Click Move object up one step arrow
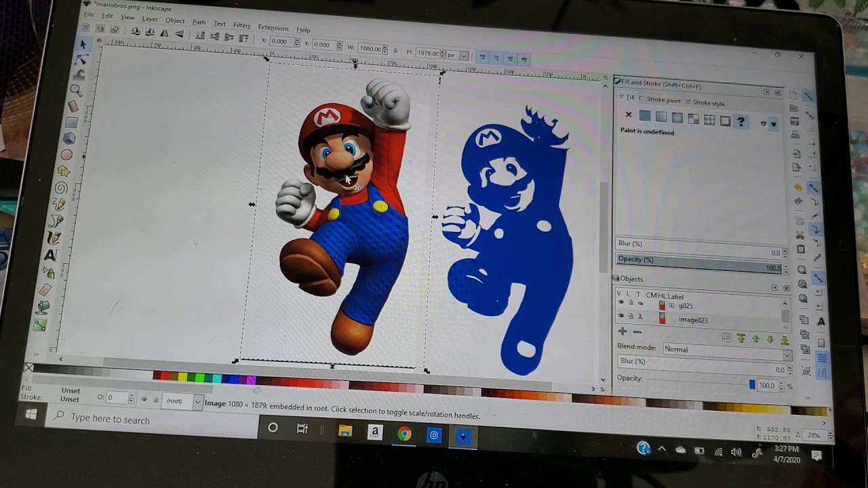This screenshot has width=868, height=488. [755, 339]
